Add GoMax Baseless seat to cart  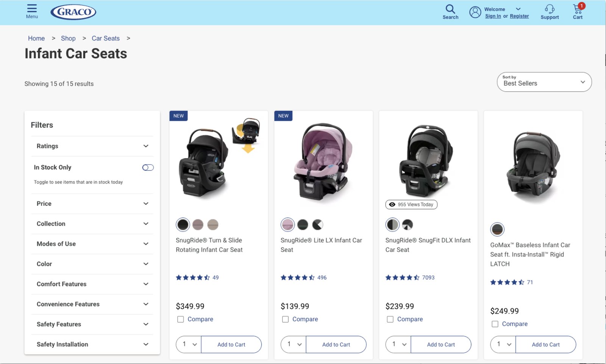[x=546, y=344]
